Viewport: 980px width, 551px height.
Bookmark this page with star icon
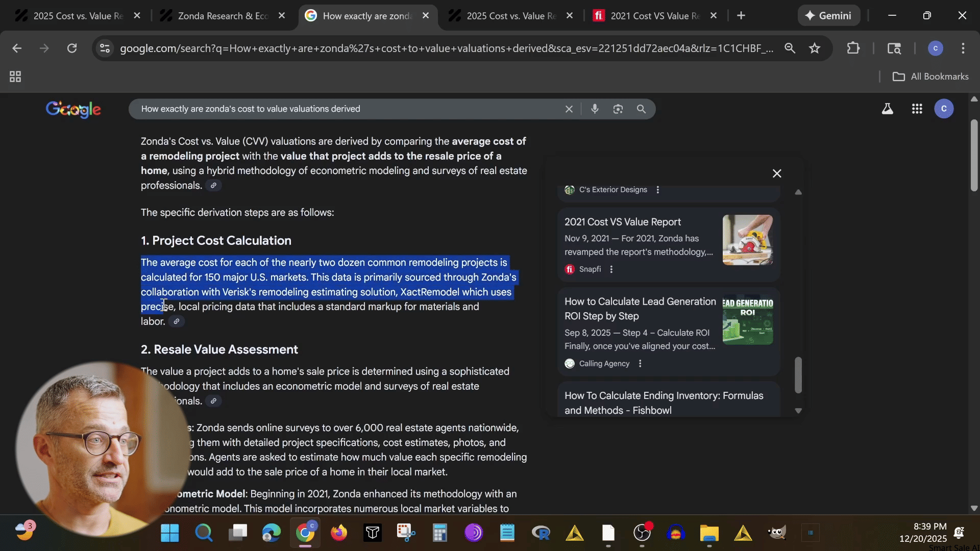(815, 48)
